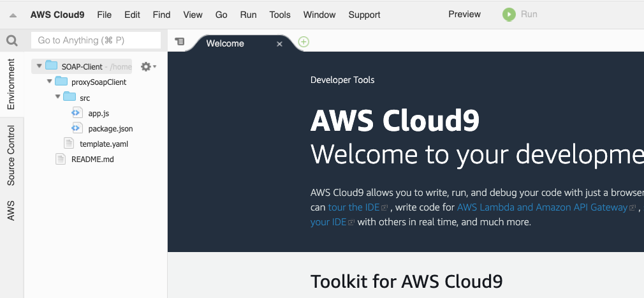Collapse the src folder arrow
The height and width of the screenshot is (298, 644).
(57, 97)
